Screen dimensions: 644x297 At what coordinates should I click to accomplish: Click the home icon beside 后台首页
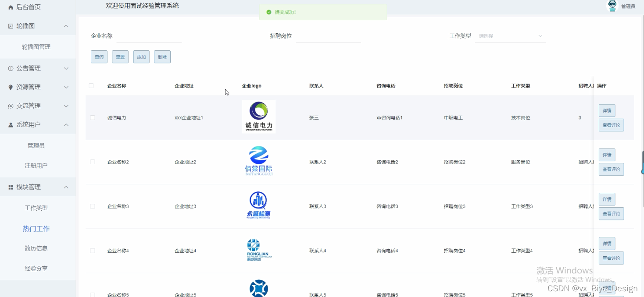[11, 7]
